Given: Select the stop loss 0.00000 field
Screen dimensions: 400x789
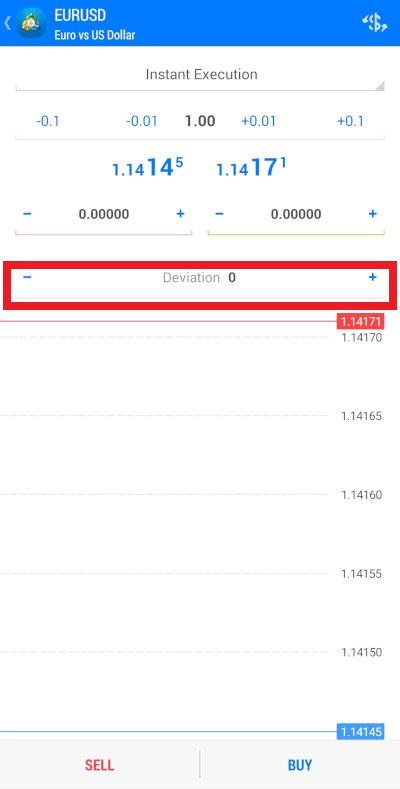Looking at the screenshot, I should [104, 214].
